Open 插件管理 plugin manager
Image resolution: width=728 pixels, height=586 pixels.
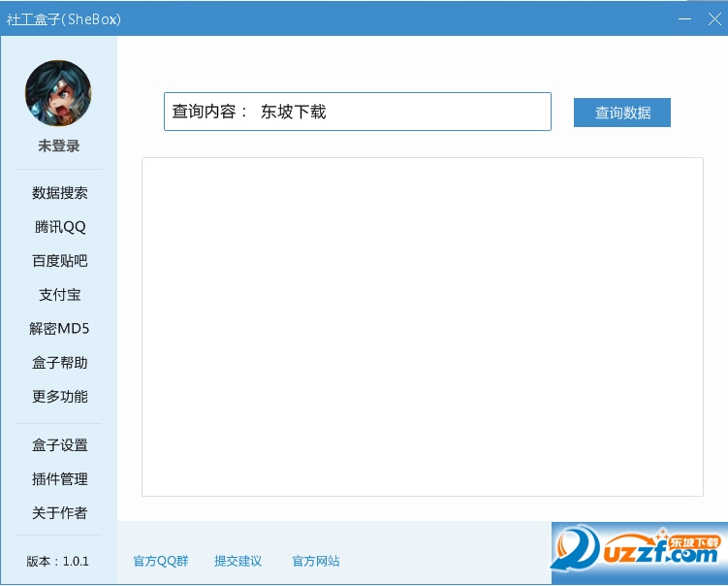59,479
